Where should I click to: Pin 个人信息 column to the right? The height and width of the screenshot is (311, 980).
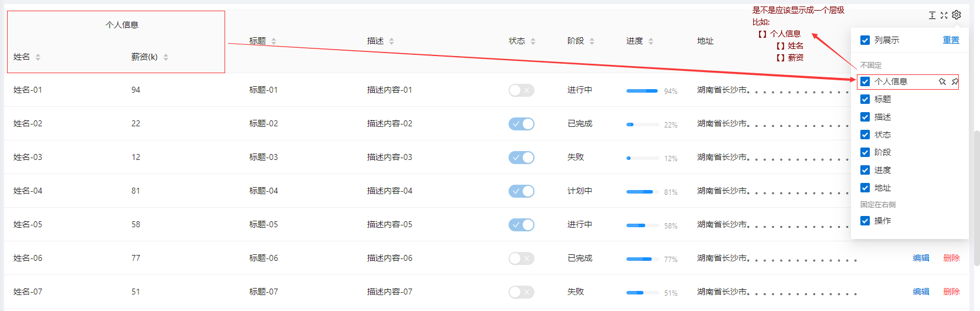pos(955,81)
